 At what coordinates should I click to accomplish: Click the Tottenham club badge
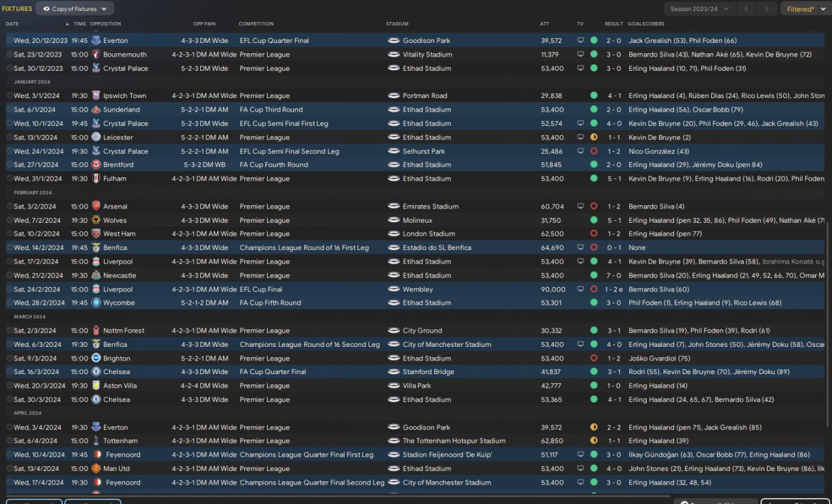click(96, 441)
